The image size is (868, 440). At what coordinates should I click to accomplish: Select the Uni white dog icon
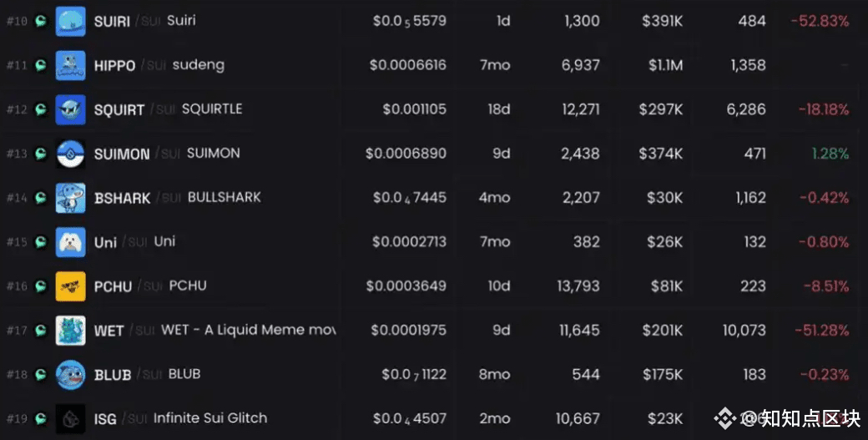click(x=70, y=242)
